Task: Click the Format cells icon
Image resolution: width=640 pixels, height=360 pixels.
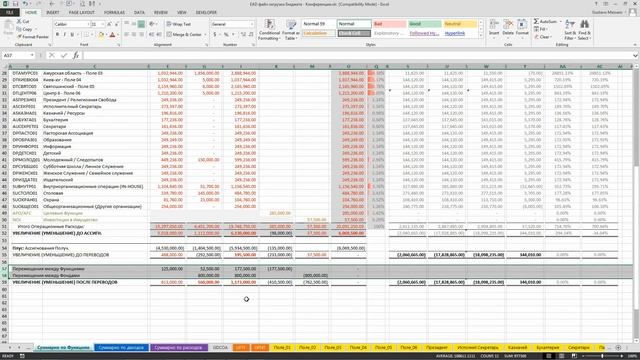Action: pos(522,28)
